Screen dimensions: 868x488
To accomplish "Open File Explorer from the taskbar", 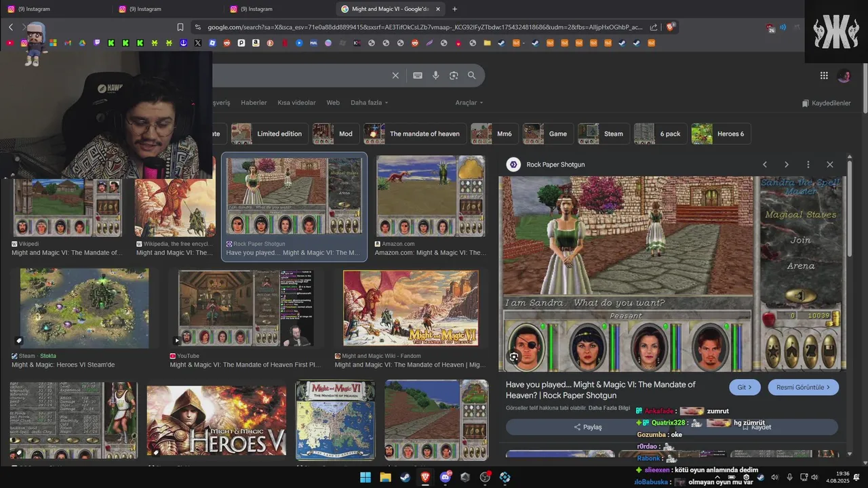I will (385, 477).
